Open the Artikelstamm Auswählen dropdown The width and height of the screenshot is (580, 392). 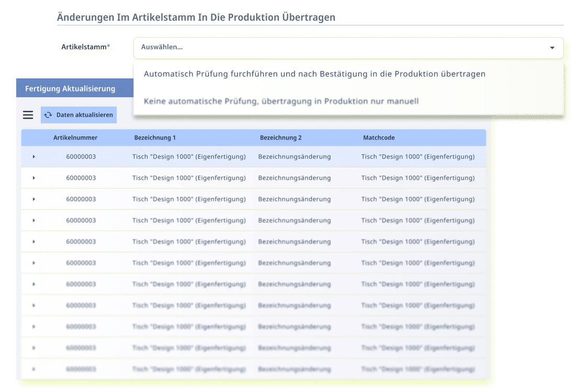pyautogui.click(x=348, y=48)
